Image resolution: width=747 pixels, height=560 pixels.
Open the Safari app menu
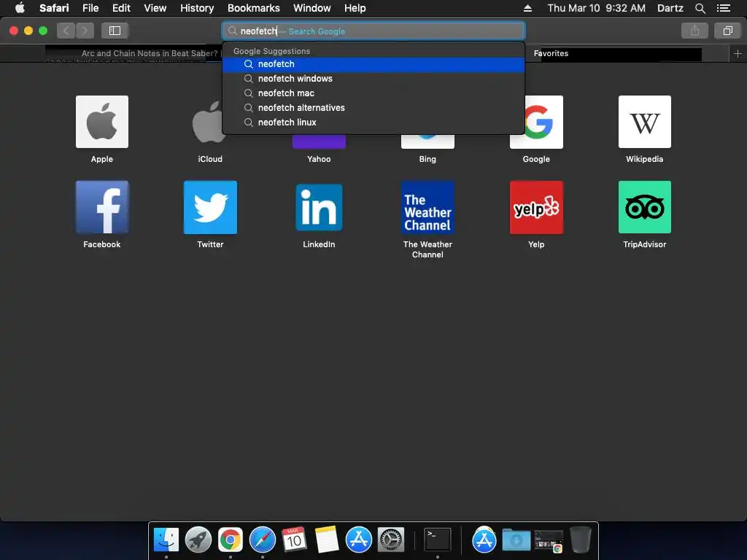(54, 8)
